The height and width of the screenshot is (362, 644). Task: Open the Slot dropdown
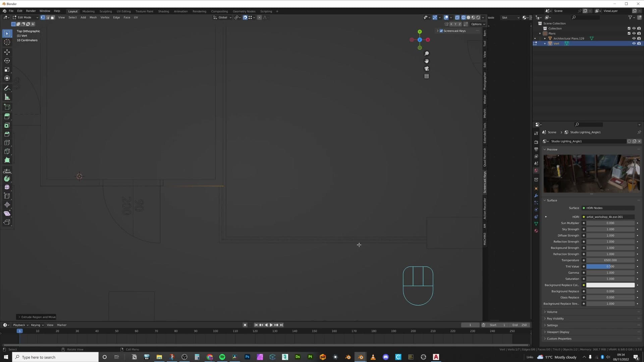510,17
